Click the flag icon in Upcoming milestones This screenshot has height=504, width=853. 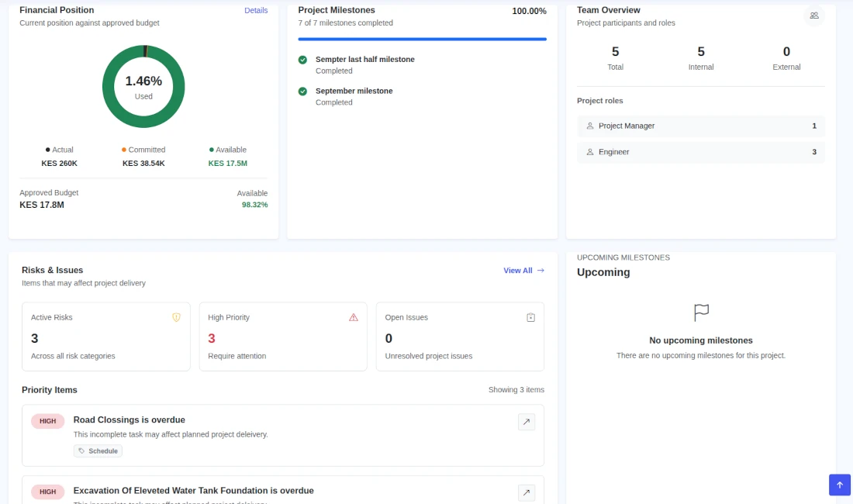click(x=701, y=312)
